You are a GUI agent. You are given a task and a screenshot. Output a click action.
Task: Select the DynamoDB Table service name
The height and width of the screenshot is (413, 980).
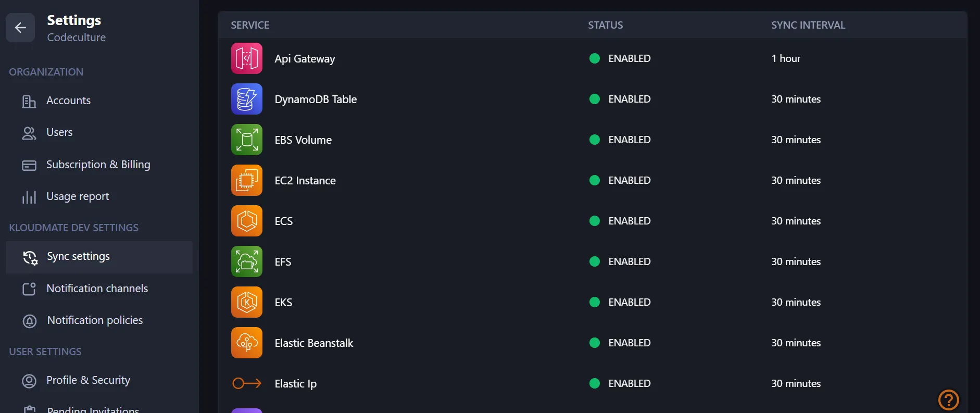click(x=316, y=99)
